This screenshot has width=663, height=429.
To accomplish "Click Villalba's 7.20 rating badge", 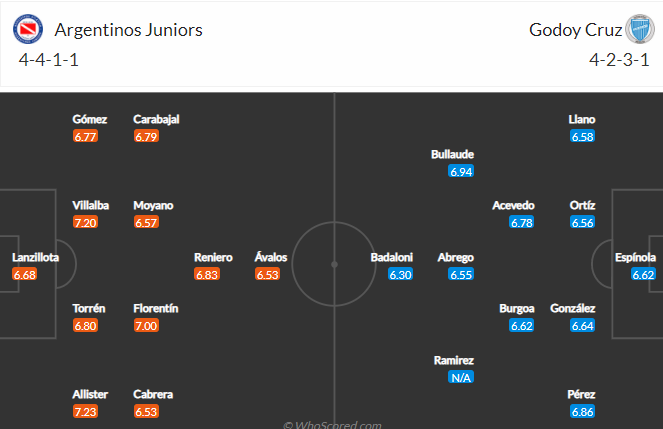I will tap(85, 222).
